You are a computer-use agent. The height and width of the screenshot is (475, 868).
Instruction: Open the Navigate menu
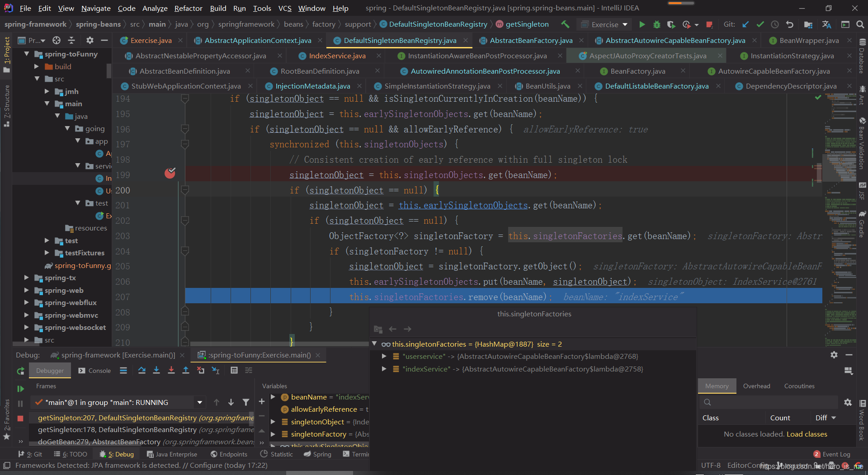tap(96, 8)
